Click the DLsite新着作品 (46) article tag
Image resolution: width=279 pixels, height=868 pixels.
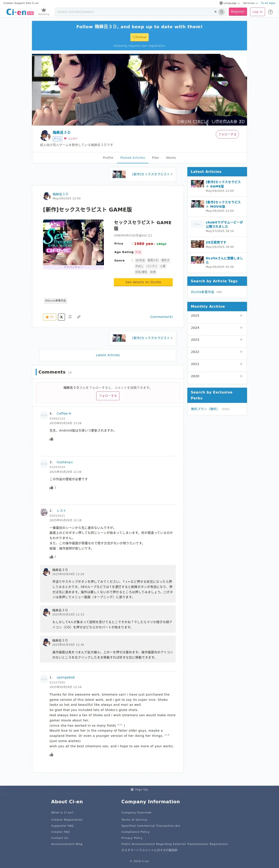[206, 292]
